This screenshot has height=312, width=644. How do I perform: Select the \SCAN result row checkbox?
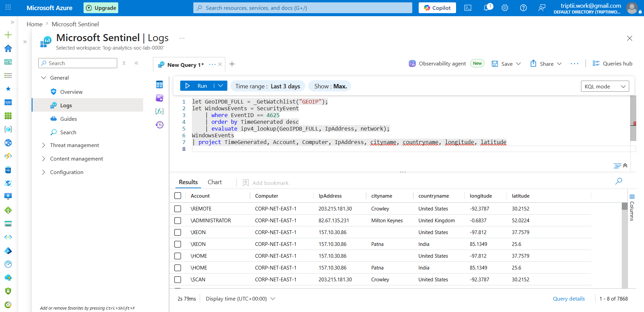pyautogui.click(x=178, y=280)
